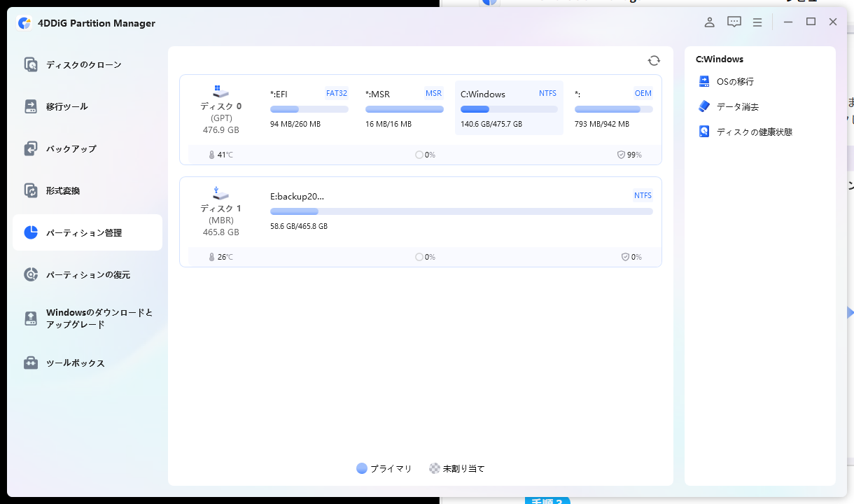The height and width of the screenshot is (504, 854).
Task: Click the E:backup partition usage bar
Action: pos(461,211)
